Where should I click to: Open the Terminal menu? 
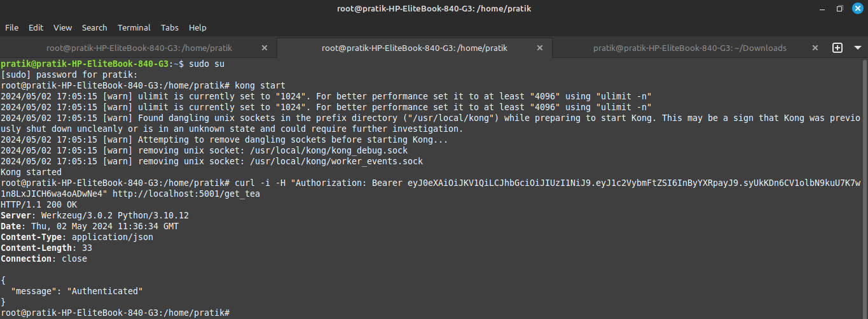(x=134, y=27)
